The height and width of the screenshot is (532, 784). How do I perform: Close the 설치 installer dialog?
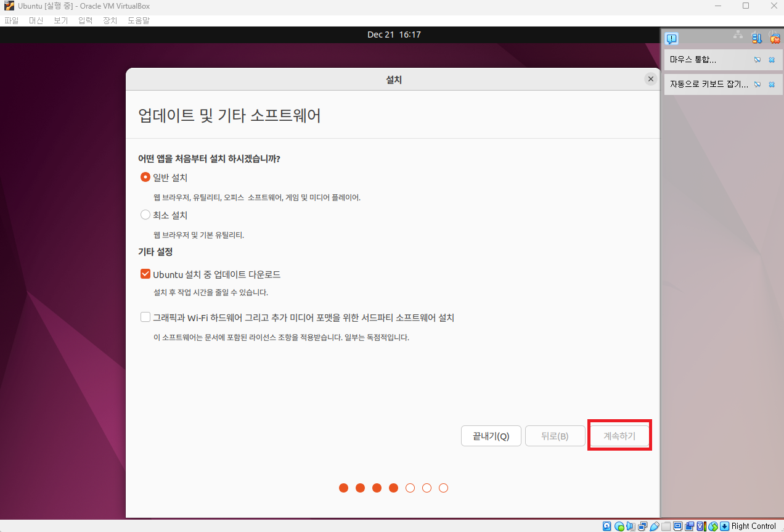[650, 79]
